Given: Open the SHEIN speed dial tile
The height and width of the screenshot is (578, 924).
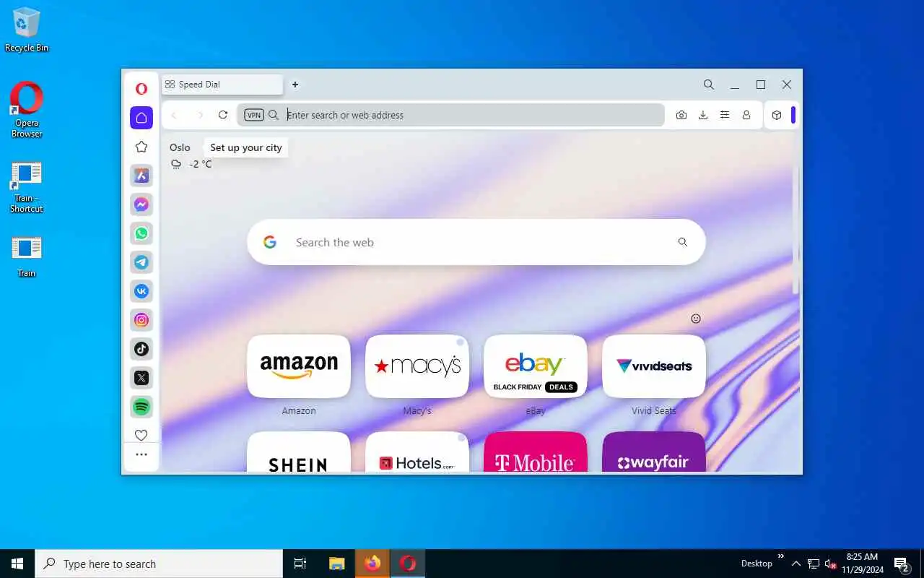Looking at the screenshot, I should click(299, 452).
